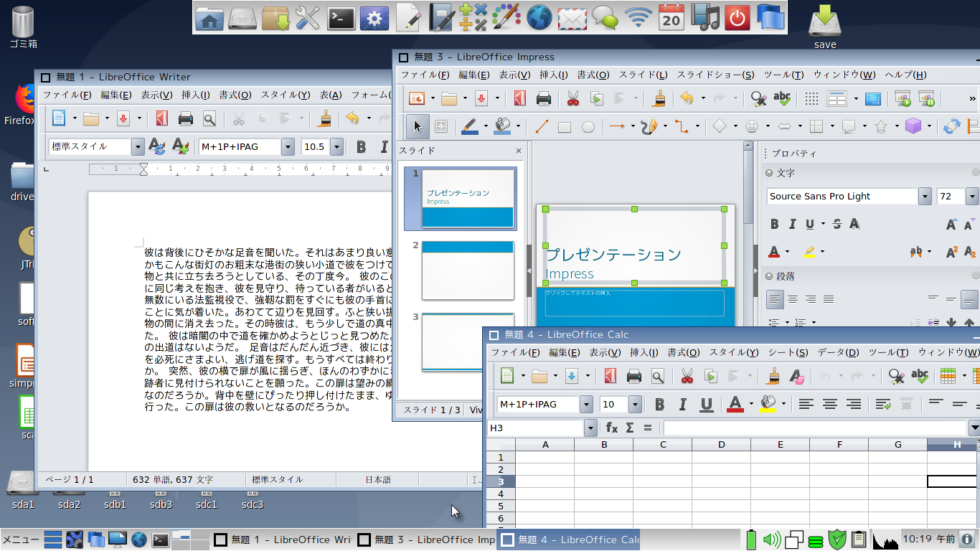Select the Rectangle shape tool in Impress
The height and width of the screenshot is (551, 980).
565,127
